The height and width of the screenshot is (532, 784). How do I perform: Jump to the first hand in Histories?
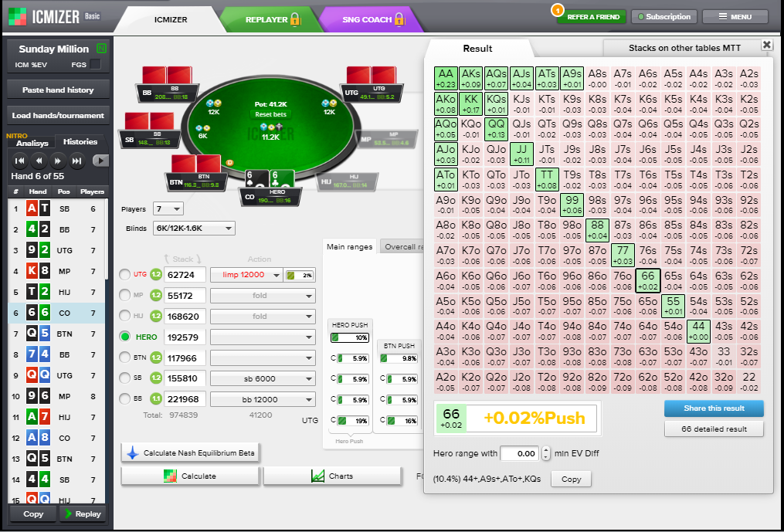tap(20, 161)
